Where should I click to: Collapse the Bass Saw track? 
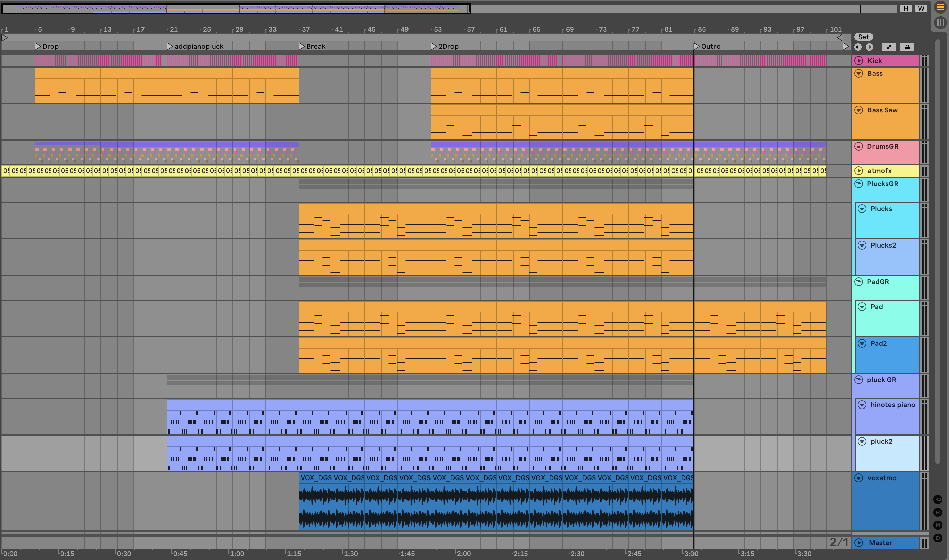pyautogui.click(x=859, y=110)
